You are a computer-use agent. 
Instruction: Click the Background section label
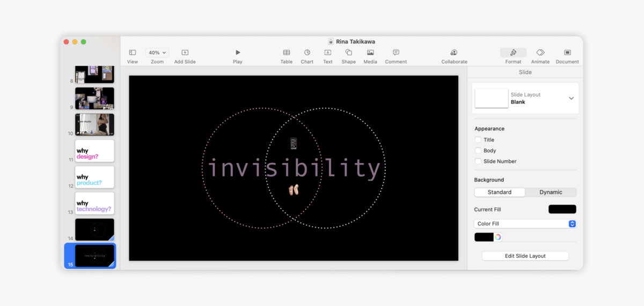click(x=489, y=180)
